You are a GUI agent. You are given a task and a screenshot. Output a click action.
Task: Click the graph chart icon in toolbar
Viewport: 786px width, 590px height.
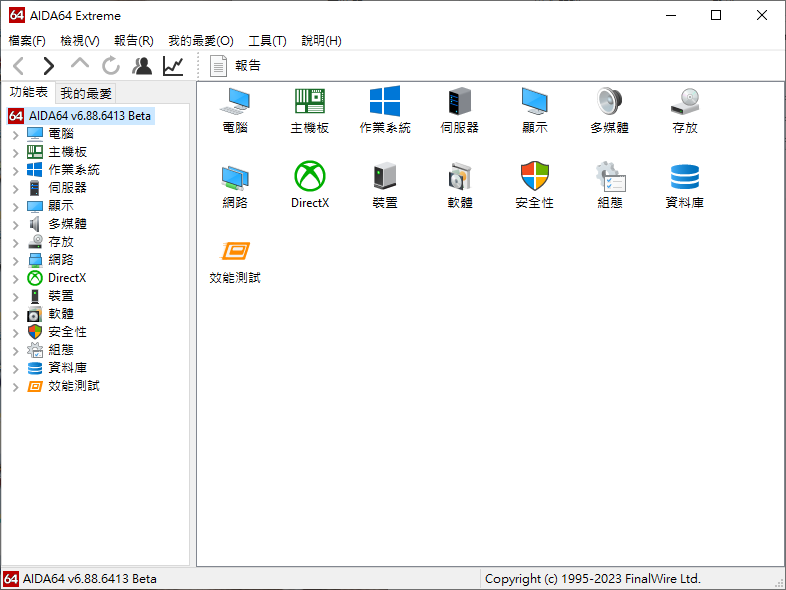pos(173,66)
